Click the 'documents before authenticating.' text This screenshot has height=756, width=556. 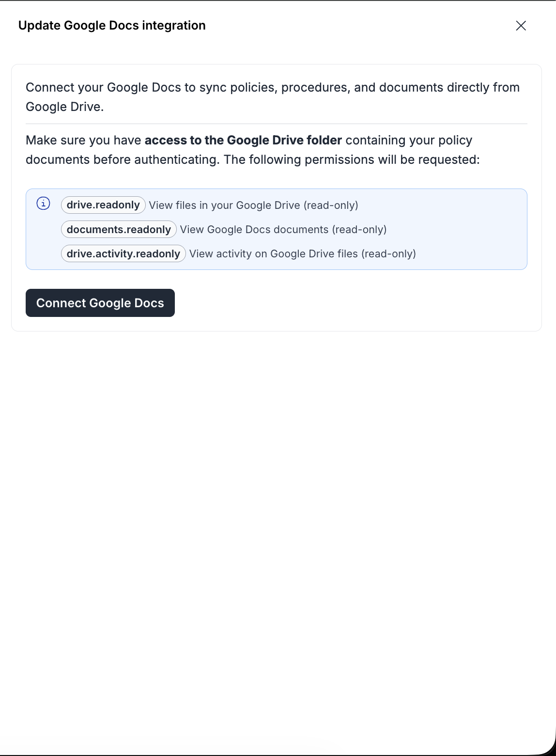click(123, 160)
